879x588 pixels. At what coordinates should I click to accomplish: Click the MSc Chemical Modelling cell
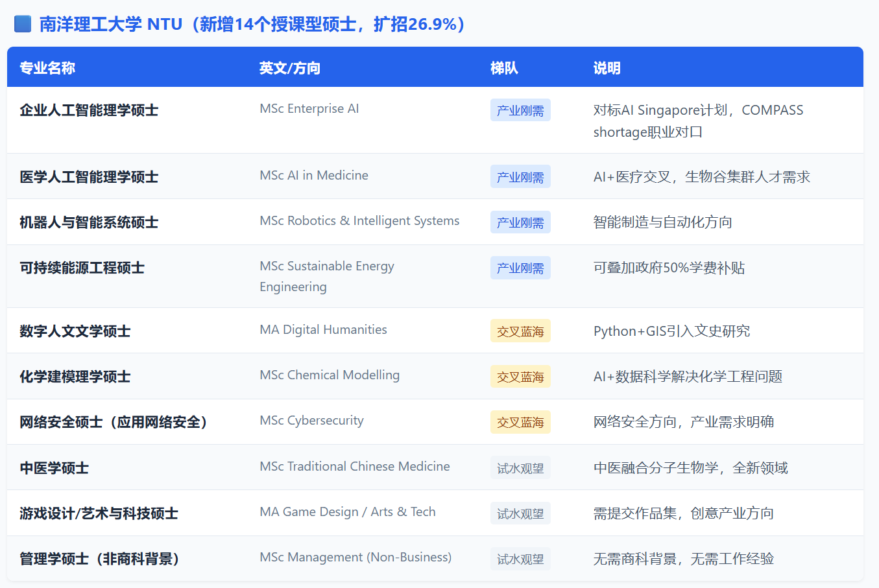click(x=330, y=375)
